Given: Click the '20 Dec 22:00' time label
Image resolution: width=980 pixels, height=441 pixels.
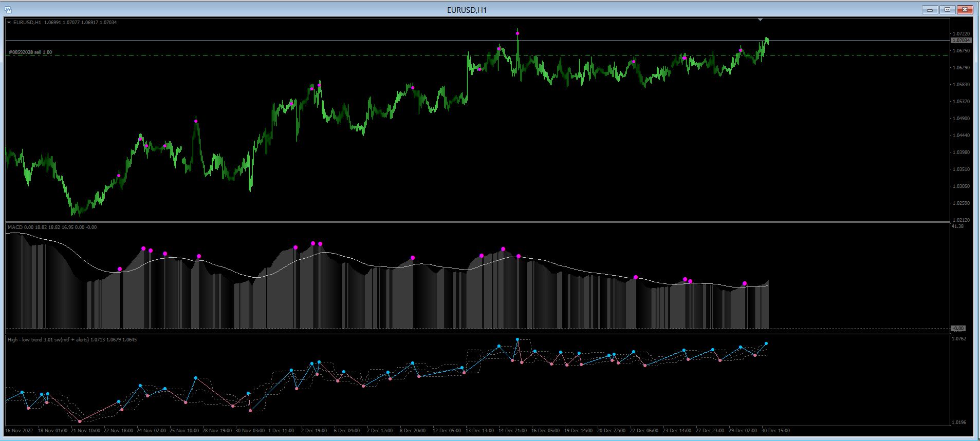Looking at the screenshot, I should (612, 431).
